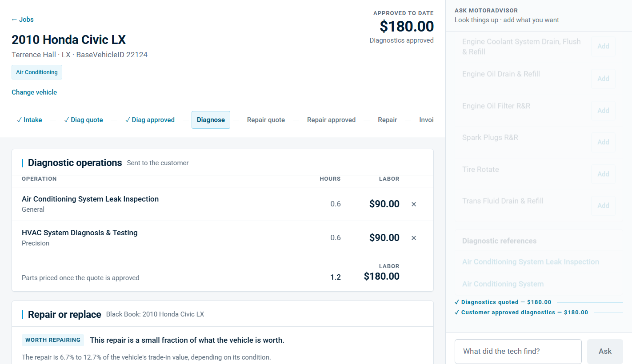The width and height of the screenshot is (632, 364).
Task: Click the OPERATION column header
Action: [39, 179]
